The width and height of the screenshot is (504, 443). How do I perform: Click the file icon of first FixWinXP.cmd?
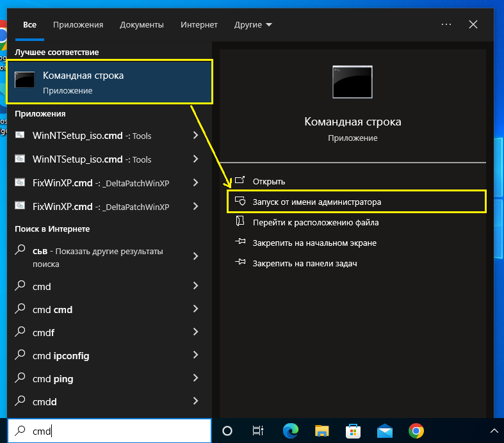pyautogui.click(x=20, y=182)
